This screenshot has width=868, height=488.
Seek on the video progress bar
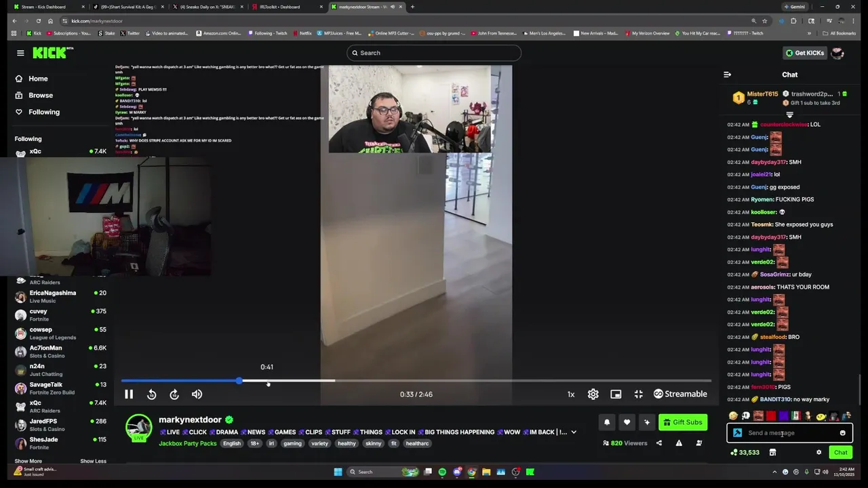click(x=416, y=381)
